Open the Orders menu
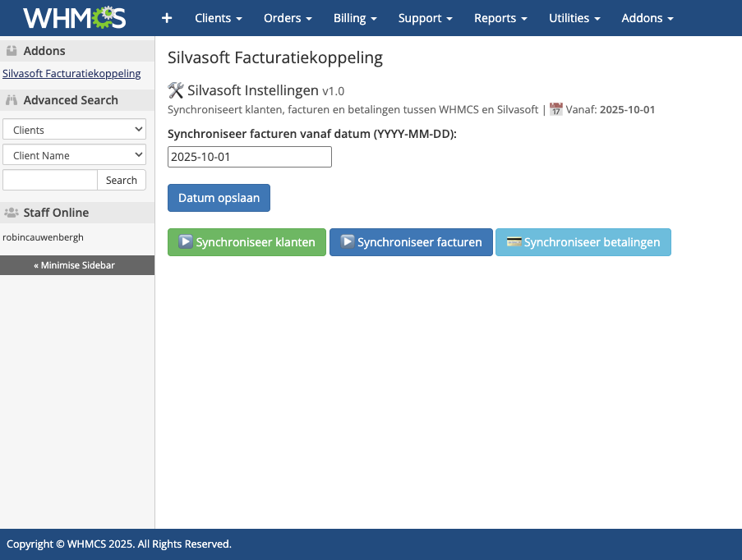The height and width of the screenshot is (560, 742). tap(288, 18)
